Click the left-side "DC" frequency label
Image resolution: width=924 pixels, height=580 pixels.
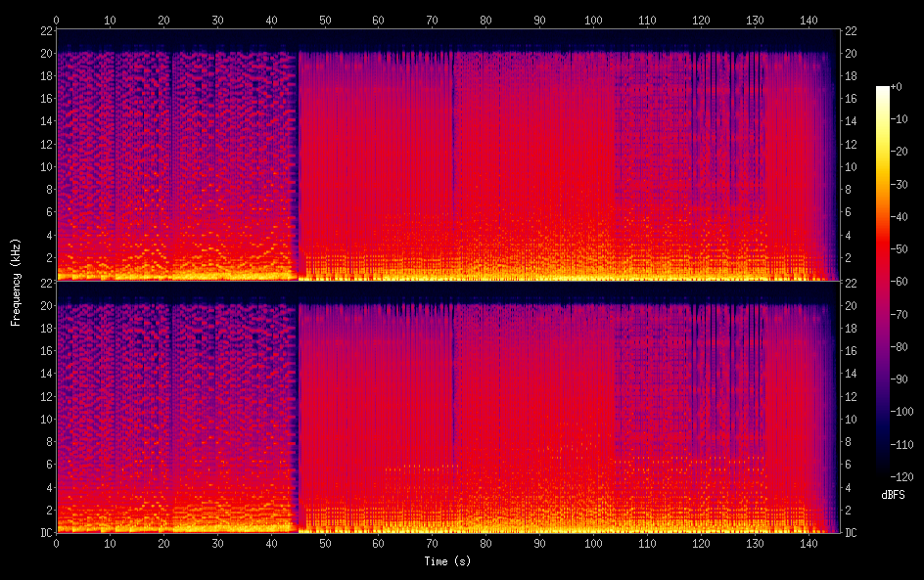(45, 533)
